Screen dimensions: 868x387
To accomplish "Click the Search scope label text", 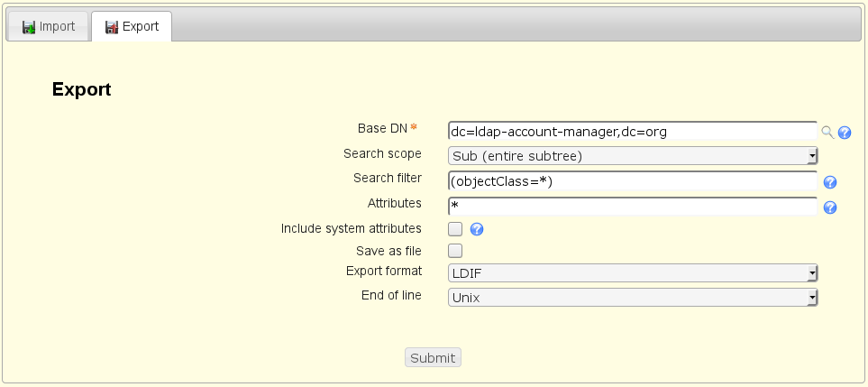I will point(382,154).
